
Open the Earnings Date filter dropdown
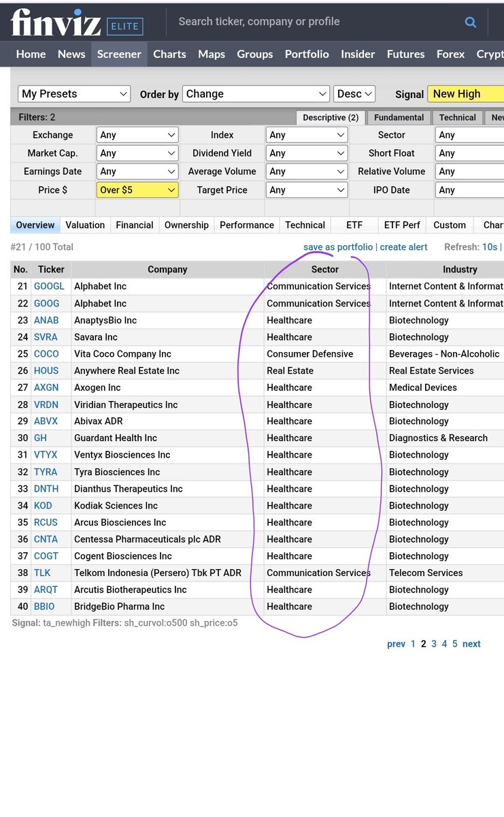(137, 172)
